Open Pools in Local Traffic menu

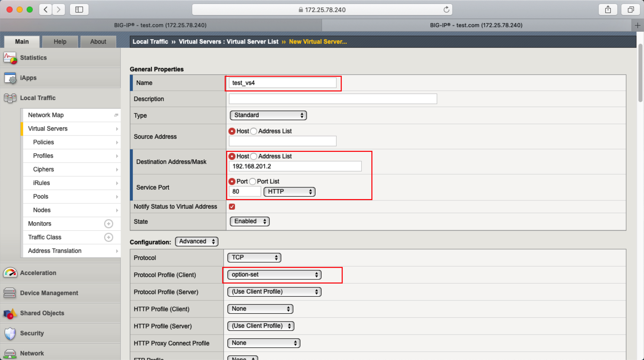point(41,197)
